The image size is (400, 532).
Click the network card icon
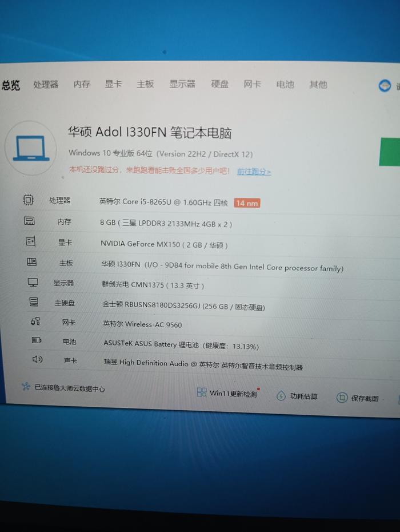pyautogui.click(x=35, y=321)
